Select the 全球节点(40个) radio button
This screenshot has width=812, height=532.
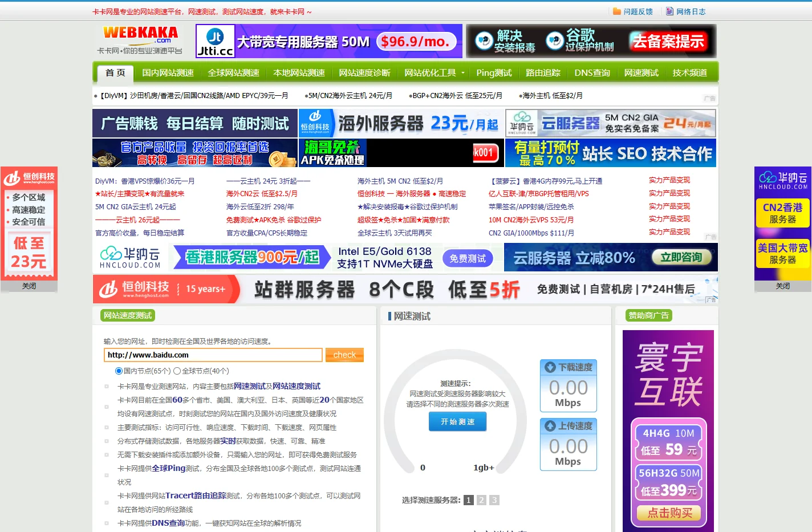pos(177,371)
